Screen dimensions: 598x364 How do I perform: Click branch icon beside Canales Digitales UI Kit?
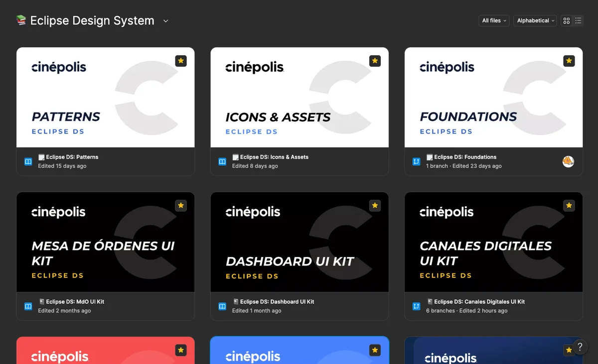coord(417,306)
